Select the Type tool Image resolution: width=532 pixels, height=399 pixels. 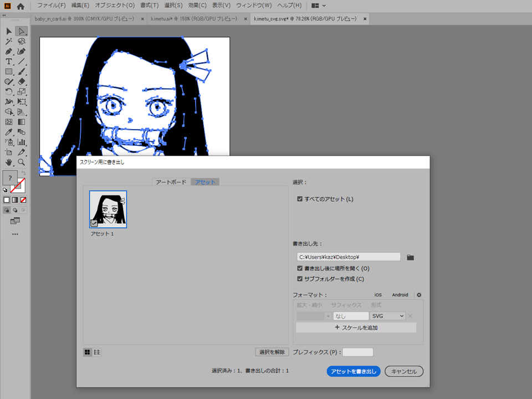point(9,62)
